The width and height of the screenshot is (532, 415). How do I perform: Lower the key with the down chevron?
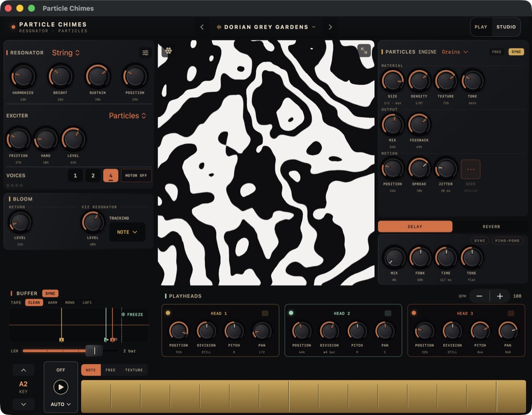(23, 404)
